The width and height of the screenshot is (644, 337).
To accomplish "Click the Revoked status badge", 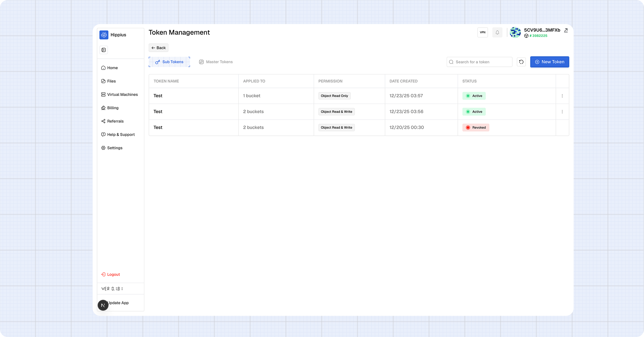I will (476, 127).
